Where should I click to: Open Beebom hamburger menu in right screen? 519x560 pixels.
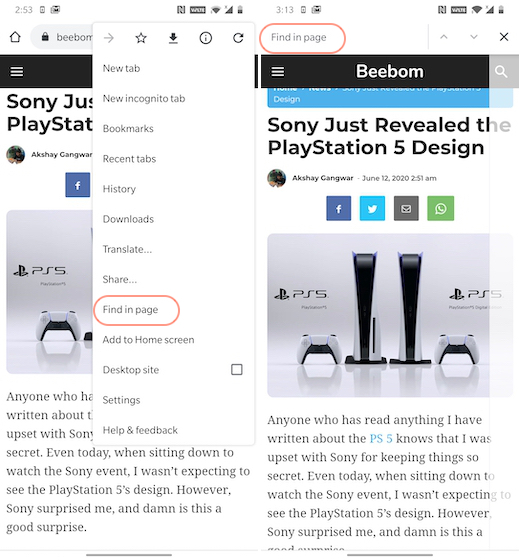click(278, 71)
